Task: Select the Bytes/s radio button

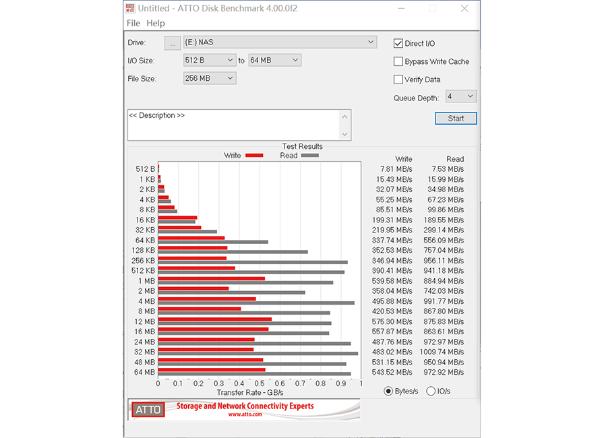Action: point(388,391)
